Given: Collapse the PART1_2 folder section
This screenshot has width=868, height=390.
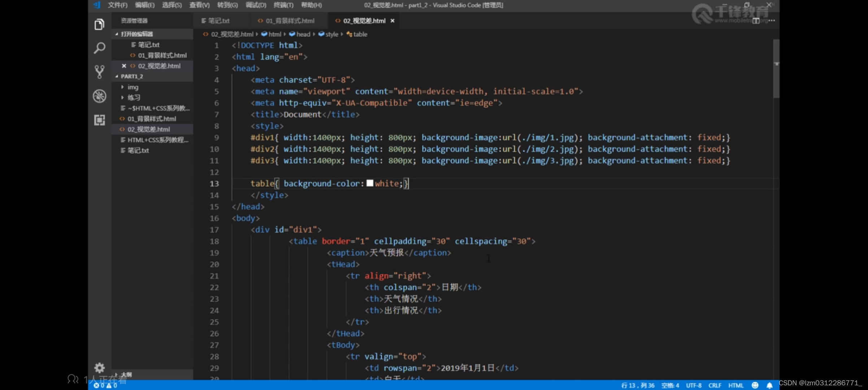Looking at the screenshot, I should click(x=152, y=76).
